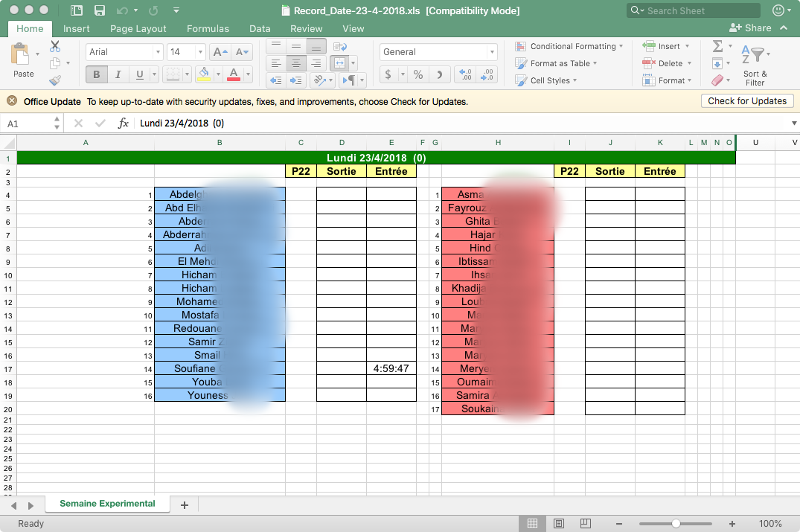Image resolution: width=800 pixels, height=532 pixels.
Task: Dismiss the Office Update notification bar
Action: pos(12,101)
